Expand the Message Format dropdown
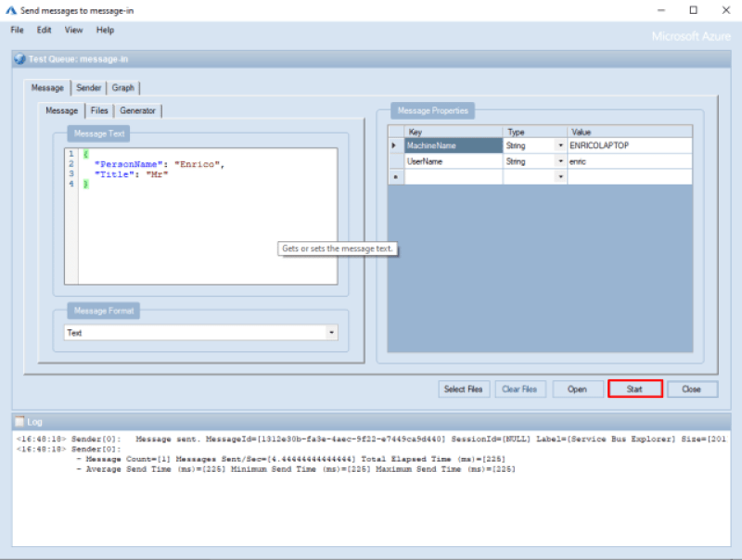 [x=331, y=333]
